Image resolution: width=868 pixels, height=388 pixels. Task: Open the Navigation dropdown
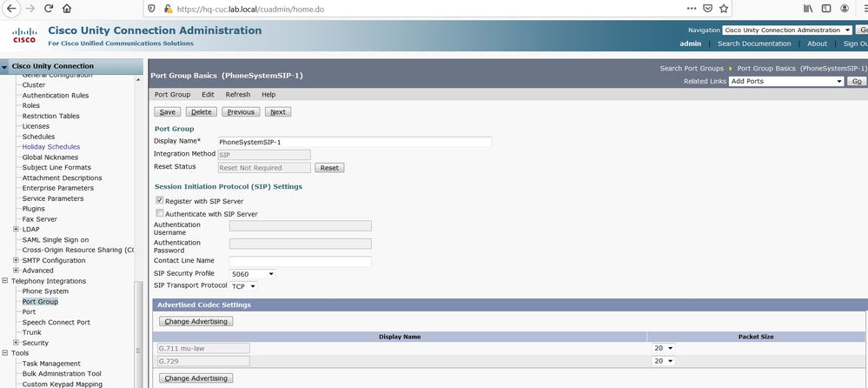(787, 30)
